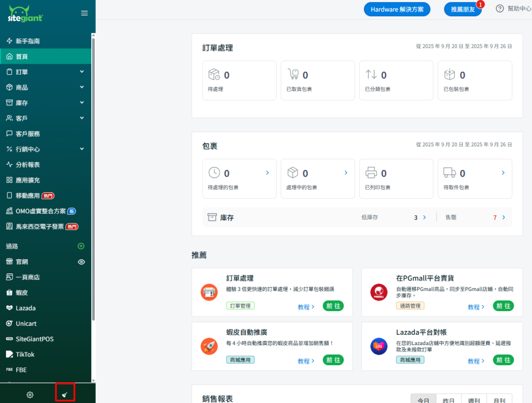Click the Hardware 解決方案 button
This screenshot has height=403, width=532.
(397, 9)
